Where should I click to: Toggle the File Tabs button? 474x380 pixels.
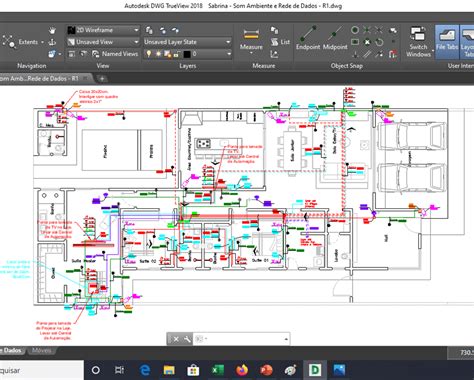pos(447,42)
